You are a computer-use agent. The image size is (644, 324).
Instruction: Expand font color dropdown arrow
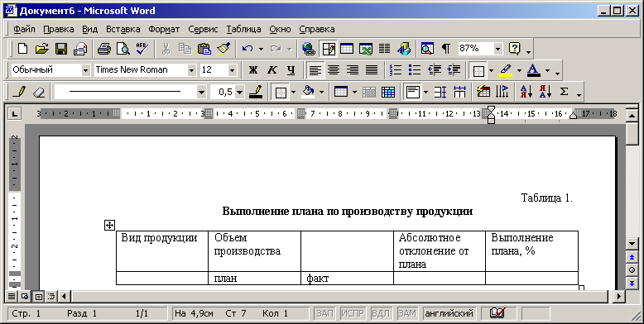coord(547,70)
